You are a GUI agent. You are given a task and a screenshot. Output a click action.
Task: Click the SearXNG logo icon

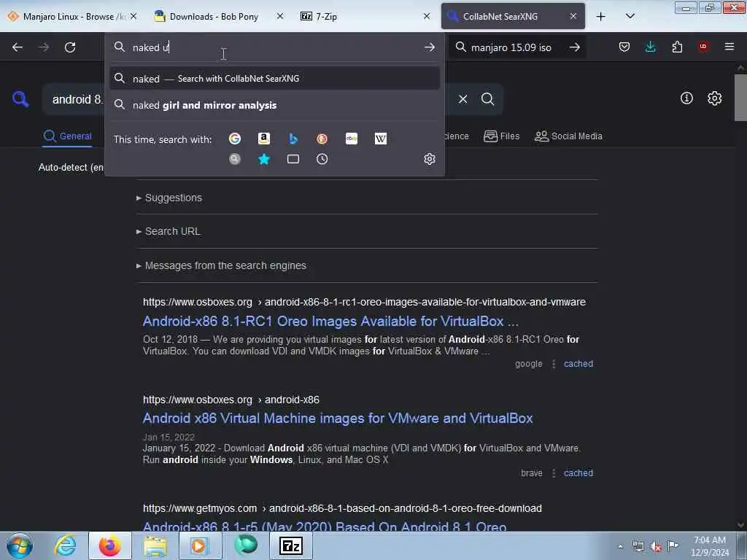click(x=20, y=99)
